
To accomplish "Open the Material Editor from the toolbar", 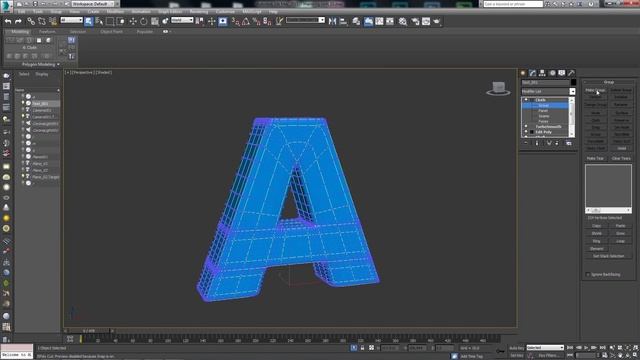I will (403, 21).
